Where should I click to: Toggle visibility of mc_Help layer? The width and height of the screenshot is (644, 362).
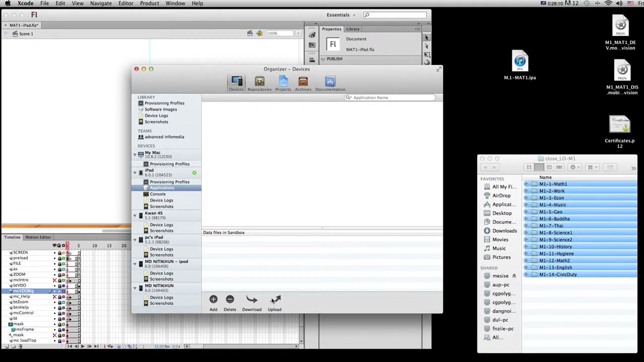click(54, 297)
